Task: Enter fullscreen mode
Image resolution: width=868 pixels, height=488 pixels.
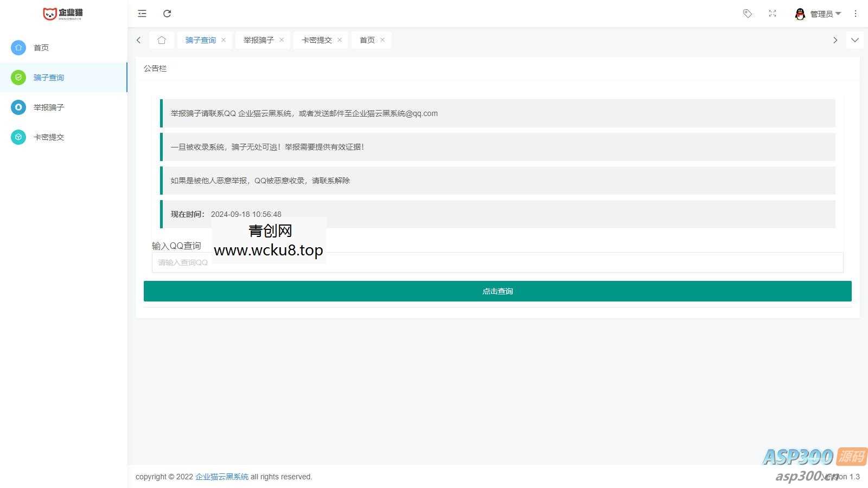Action: pos(773,14)
